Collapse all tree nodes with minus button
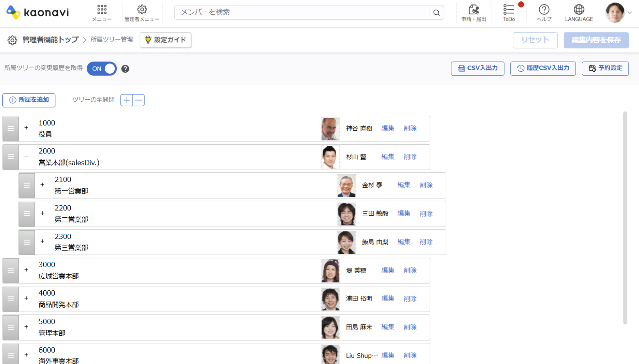Viewport: 639px width, 364px height. coord(139,100)
